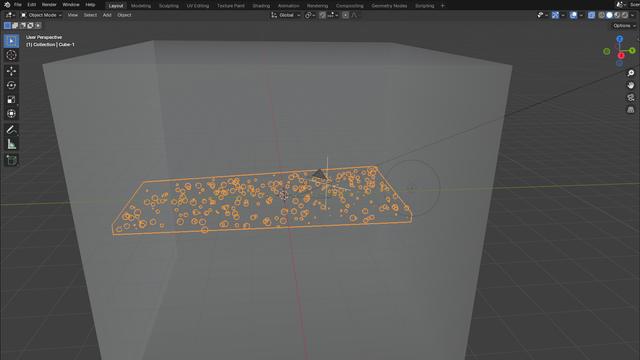Select the Annotate tool
The width and height of the screenshot is (640, 360).
11,130
